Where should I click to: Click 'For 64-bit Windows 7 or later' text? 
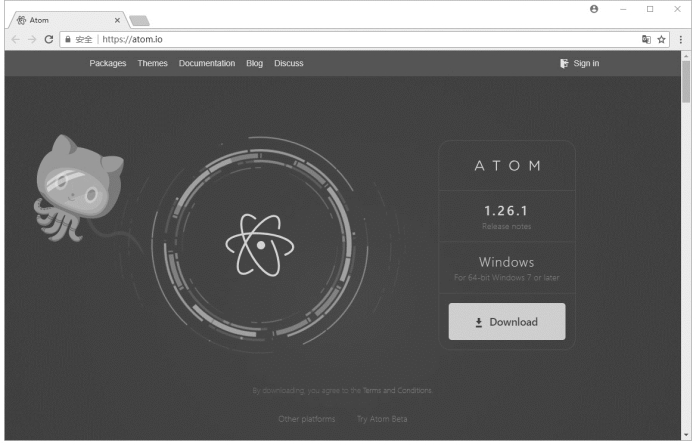click(506, 278)
